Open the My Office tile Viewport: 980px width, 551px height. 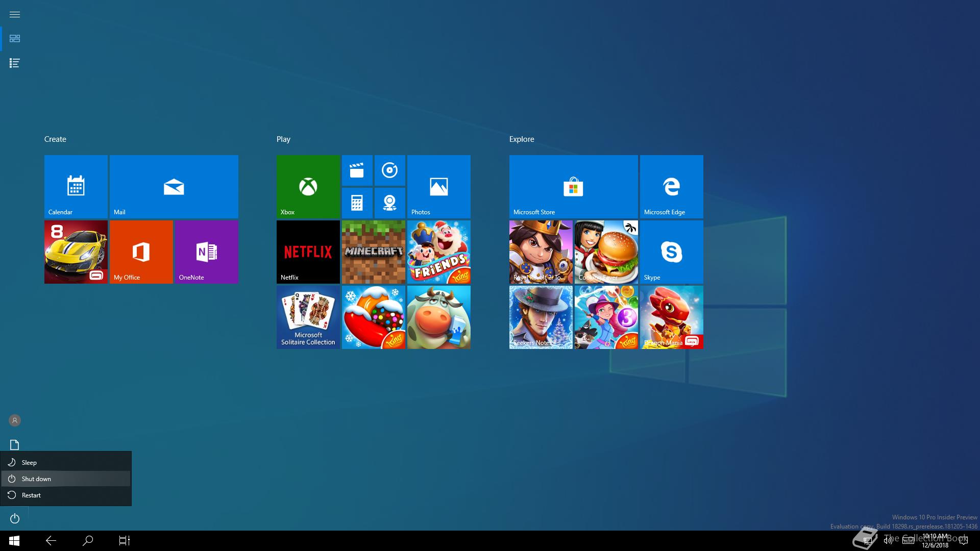click(x=141, y=252)
